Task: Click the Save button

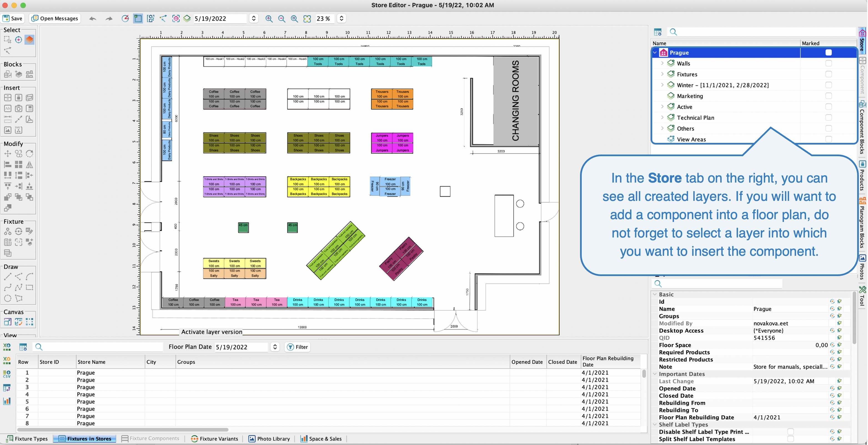Action: pos(12,19)
